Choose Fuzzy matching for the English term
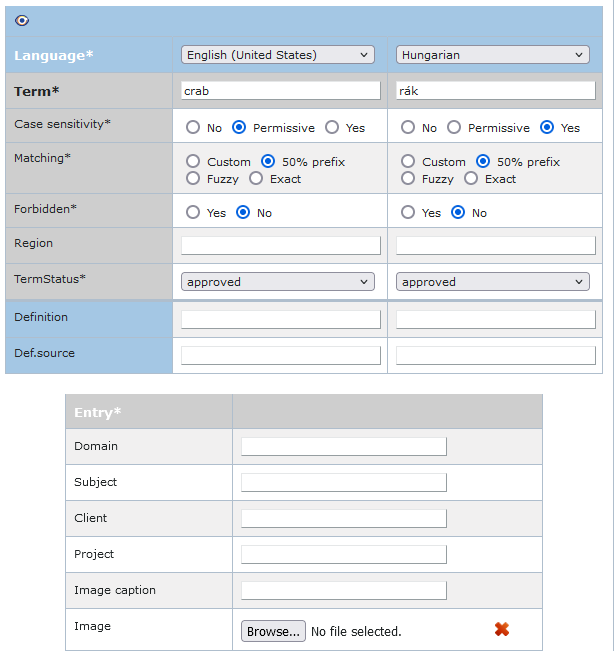614x651 pixels. click(x=193, y=179)
